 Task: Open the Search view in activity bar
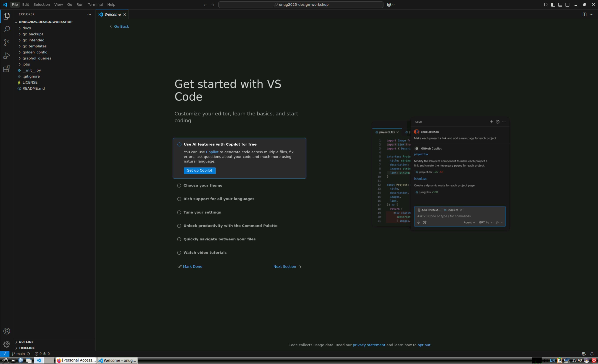tap(7, 29)
